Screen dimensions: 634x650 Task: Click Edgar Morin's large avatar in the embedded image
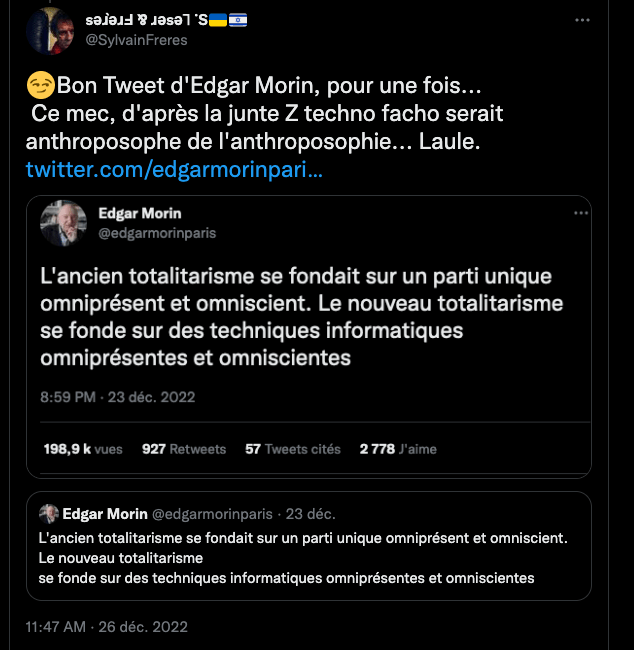pyautogui.click(x=63, y=223)
